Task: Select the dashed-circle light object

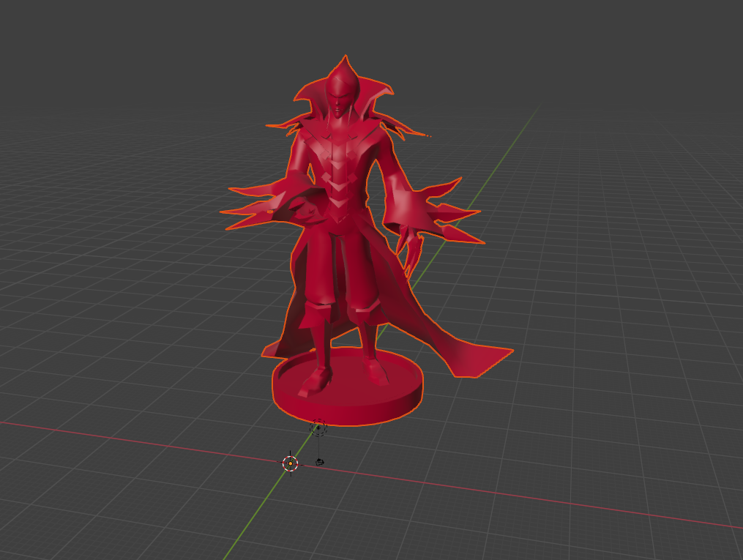Action: coord(318,428)
